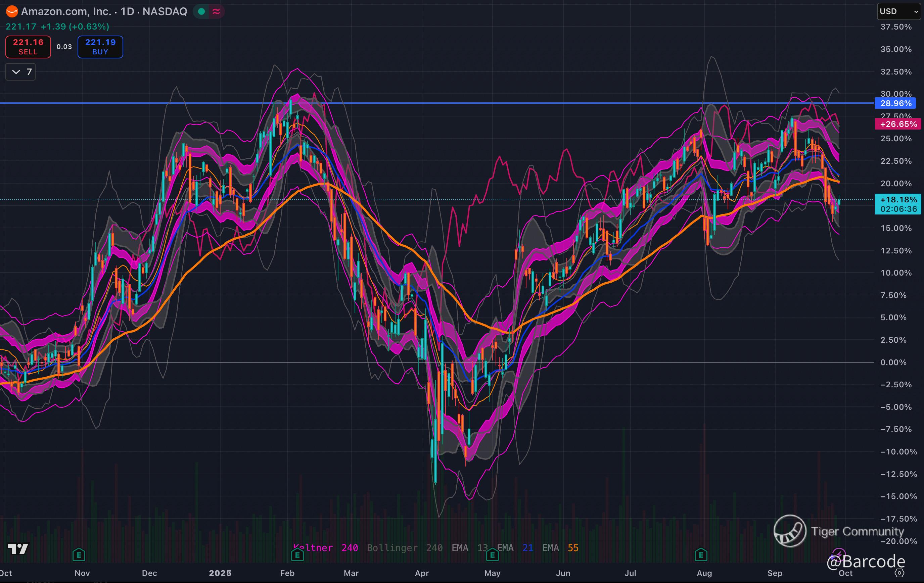Screen dimensions: 924x583
Task: Click the pink +26.65% scale label
Action: coord(897,124)
